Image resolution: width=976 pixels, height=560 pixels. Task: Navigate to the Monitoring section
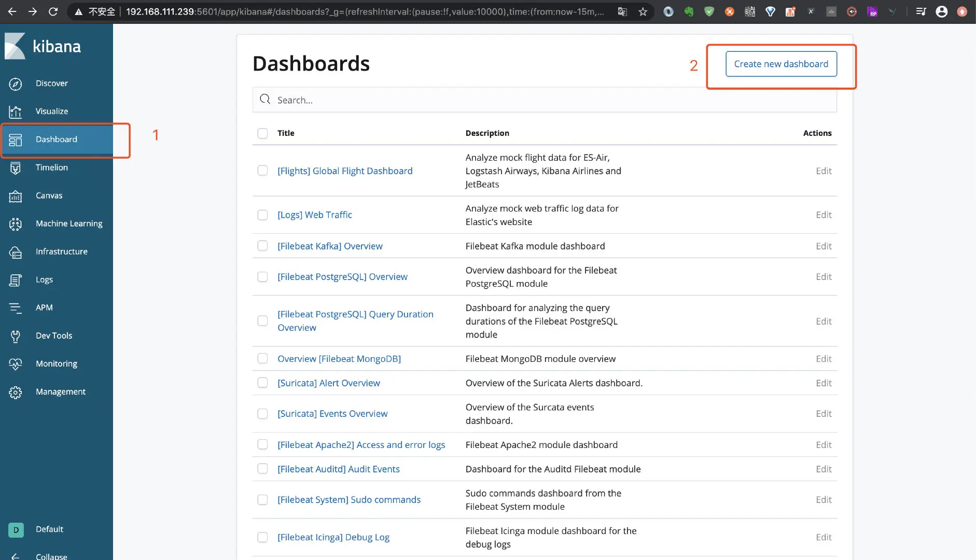[x=57, y=364]
